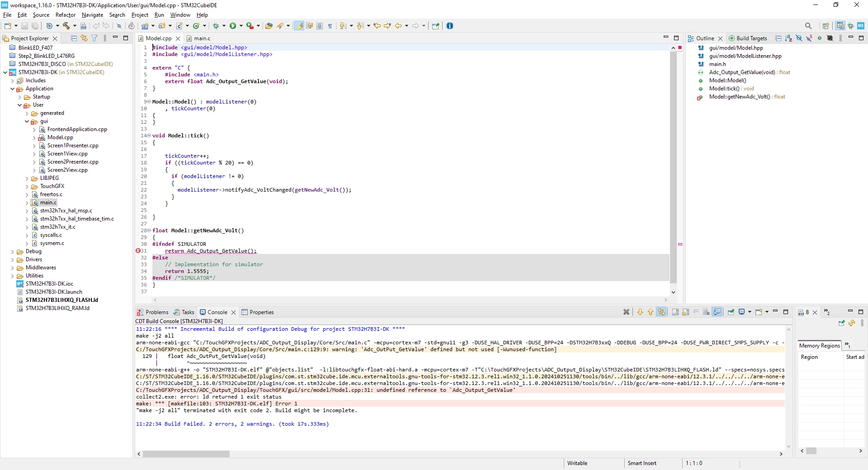Expand the Includes folder in project tree

coord(13,81)
